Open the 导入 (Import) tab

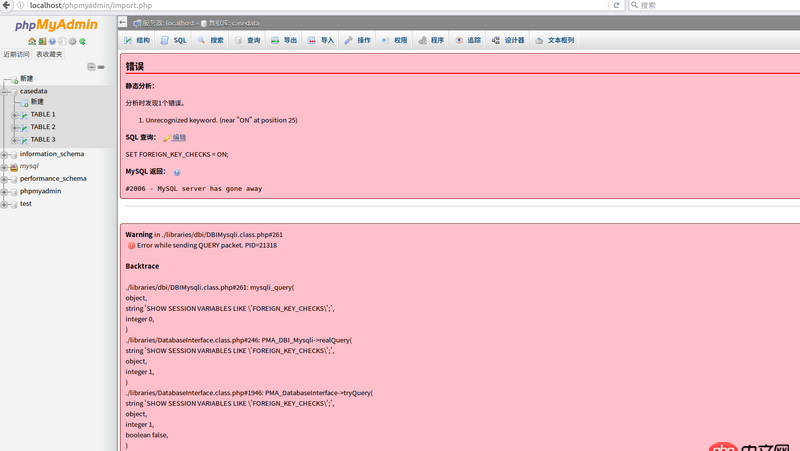click(x=320, y=40)
